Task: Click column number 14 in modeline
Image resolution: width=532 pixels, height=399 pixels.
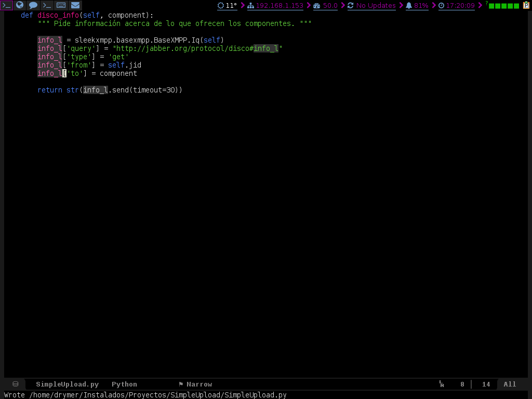Action: (x=486, y=384)
